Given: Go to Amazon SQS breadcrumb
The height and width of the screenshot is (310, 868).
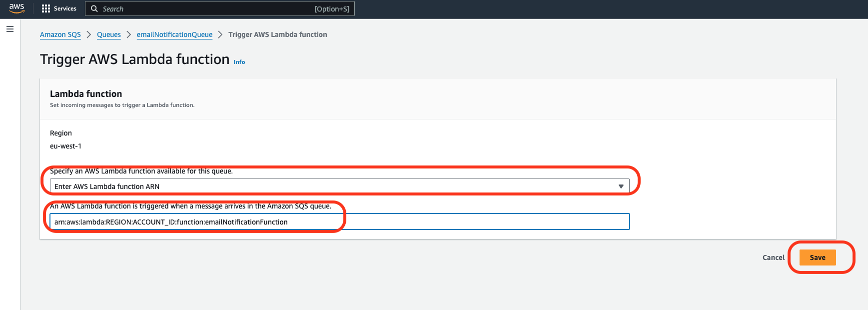Looking at the screenshot, I should point(60,34).
